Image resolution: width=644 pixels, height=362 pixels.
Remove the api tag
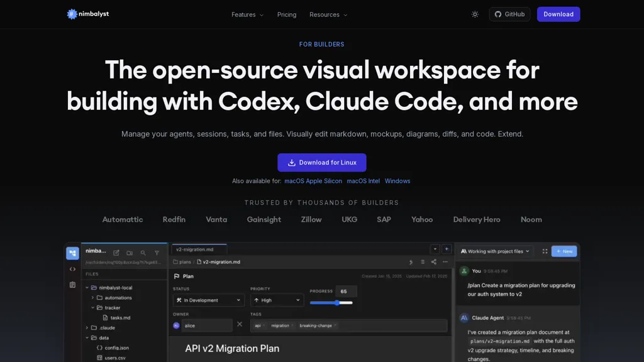(x=264, y=326)
